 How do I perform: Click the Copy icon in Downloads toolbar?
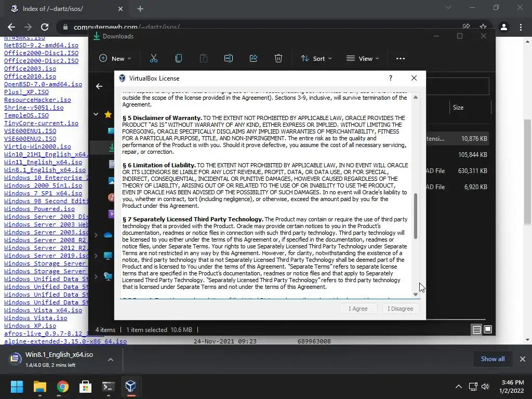[179, 58]
